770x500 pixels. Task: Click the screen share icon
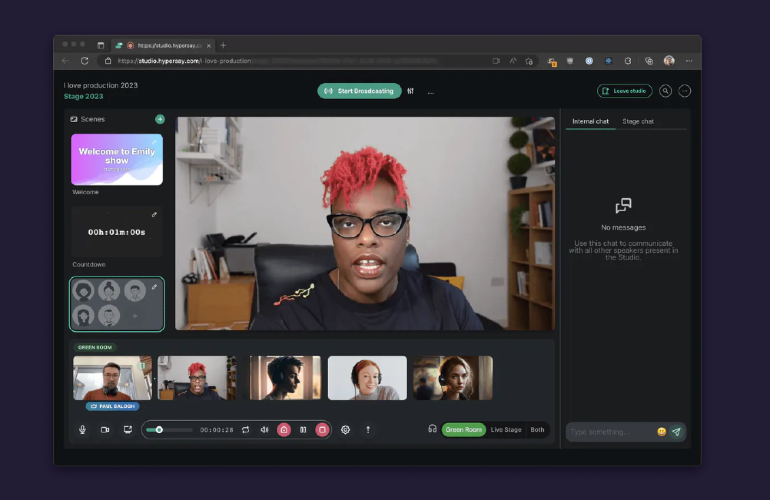point(128,430)
